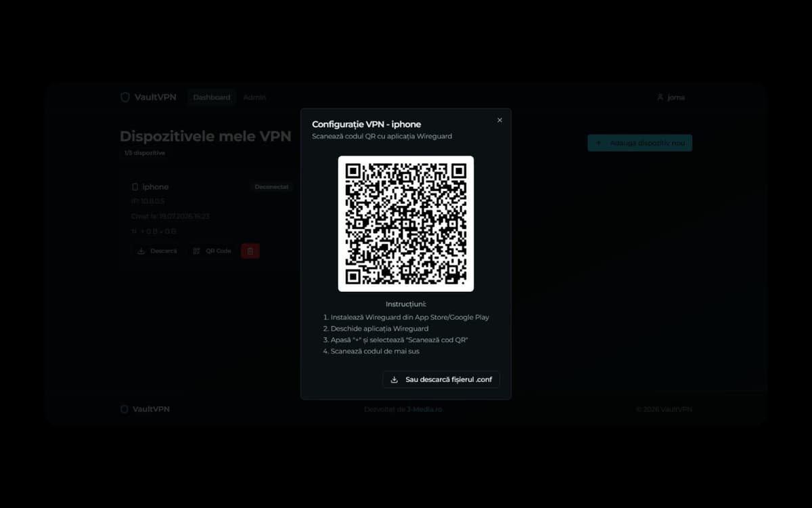Click the 1/5 dispozitive badge
812x508 pixels.
[x=144, y=153]
